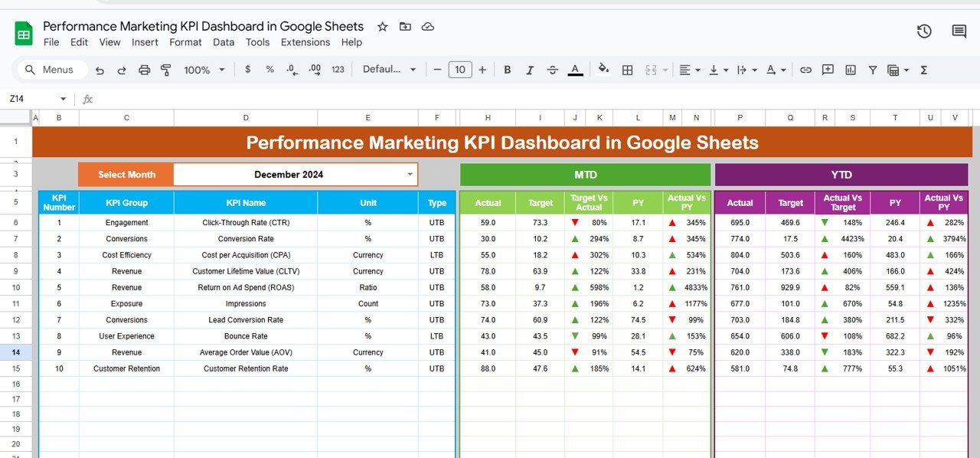Open the Tools menu
Screen dimensions: 980x458
pyautogui.click(x=257, y=42)
